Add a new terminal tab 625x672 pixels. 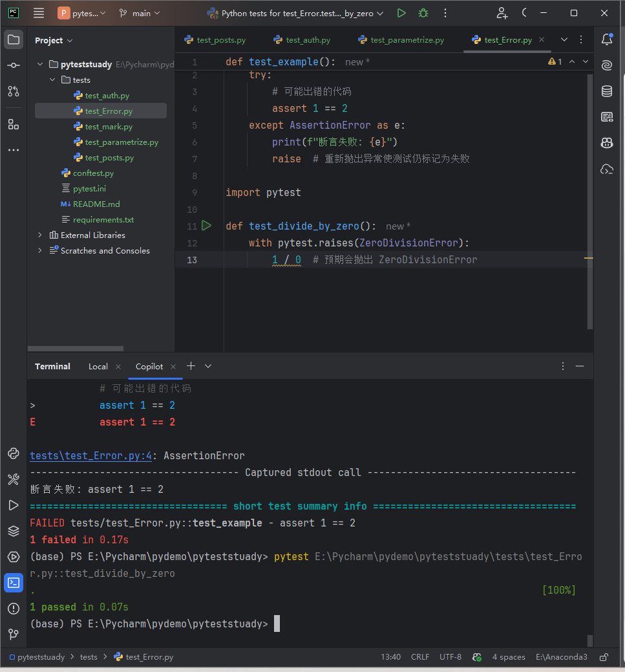pos(191,366)
